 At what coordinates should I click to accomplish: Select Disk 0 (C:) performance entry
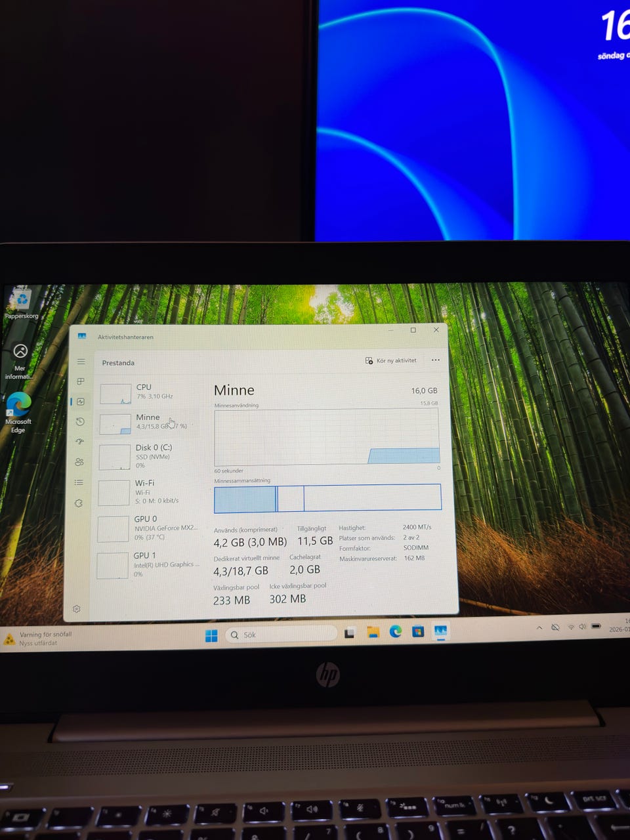tap(148, 456)
